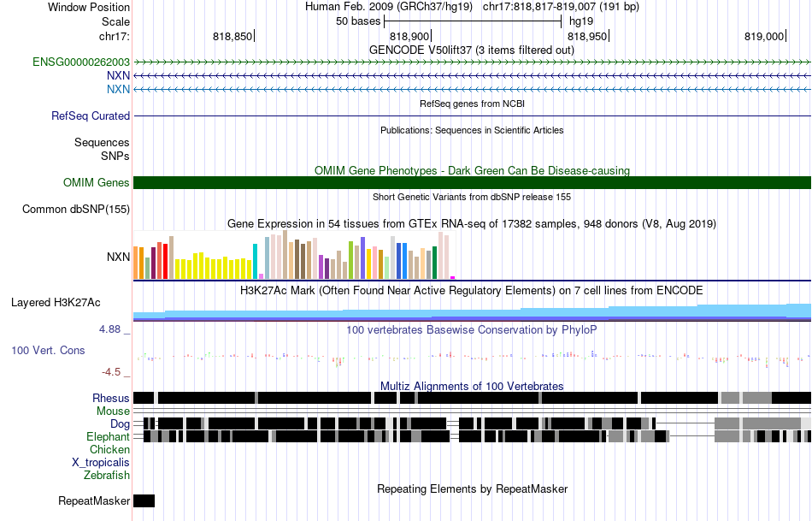812x521 pixels.
Task: Click the 818,850 ruler position
Action: point(232,36)
